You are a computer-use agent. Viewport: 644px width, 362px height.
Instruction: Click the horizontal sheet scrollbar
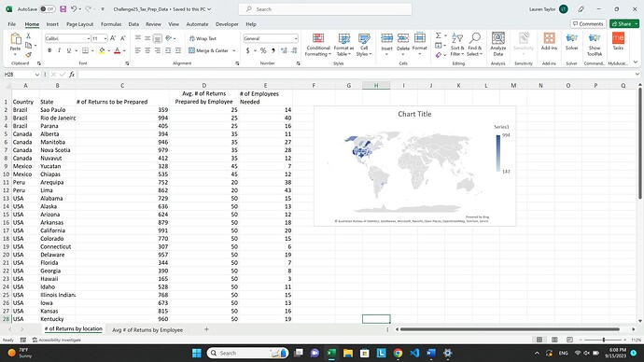pyautogui.click(x=510, y=329)
